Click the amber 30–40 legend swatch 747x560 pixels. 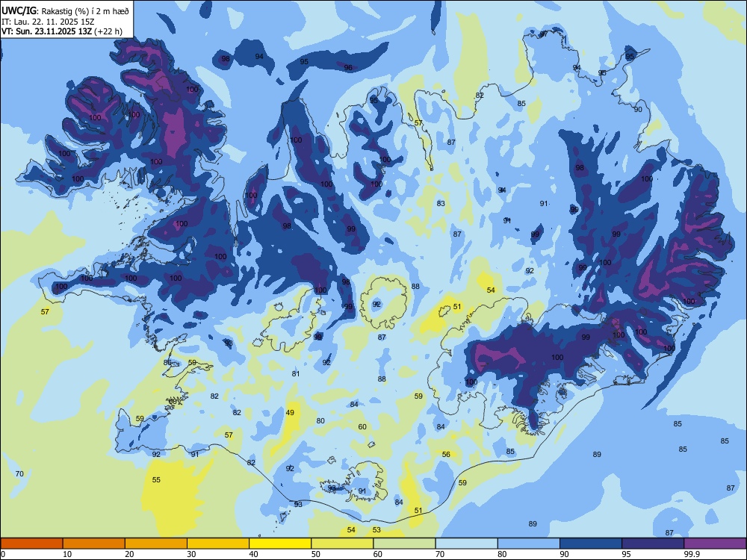point(218,544)
